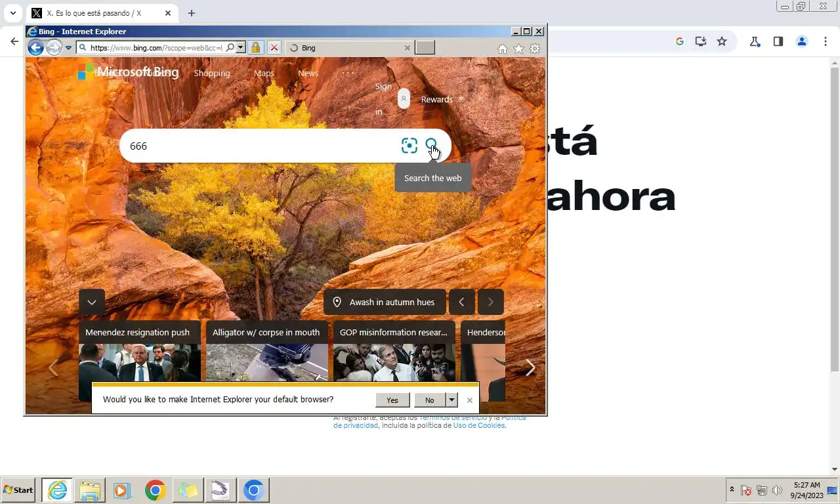The width and height of the screenshot is (840, 504).
Task: Click the IE Forward arrow button
Action: click(54, 47)
